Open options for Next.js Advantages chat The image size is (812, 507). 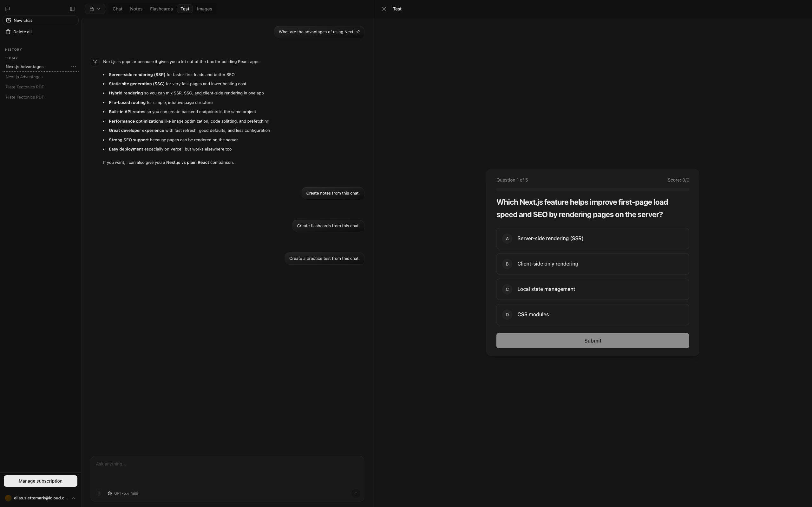pyautogui.click(x=74, y=67)
